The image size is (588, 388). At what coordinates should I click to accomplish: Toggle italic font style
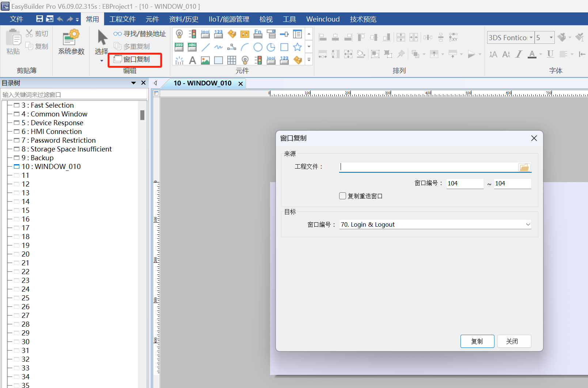pos(519,54)
